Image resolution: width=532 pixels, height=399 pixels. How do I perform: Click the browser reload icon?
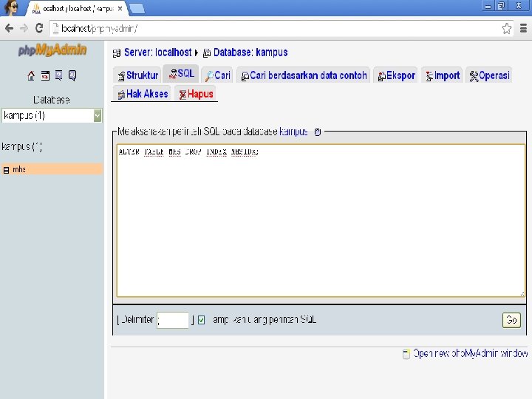click(39, 28)
